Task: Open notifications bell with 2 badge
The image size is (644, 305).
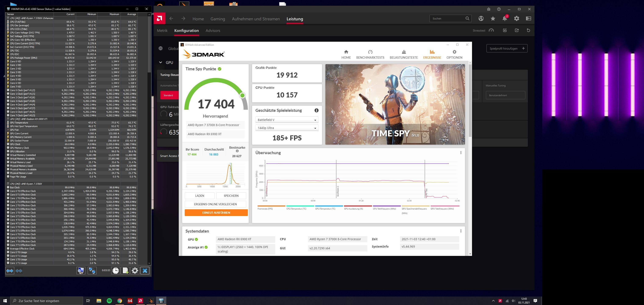Action: 505,18
